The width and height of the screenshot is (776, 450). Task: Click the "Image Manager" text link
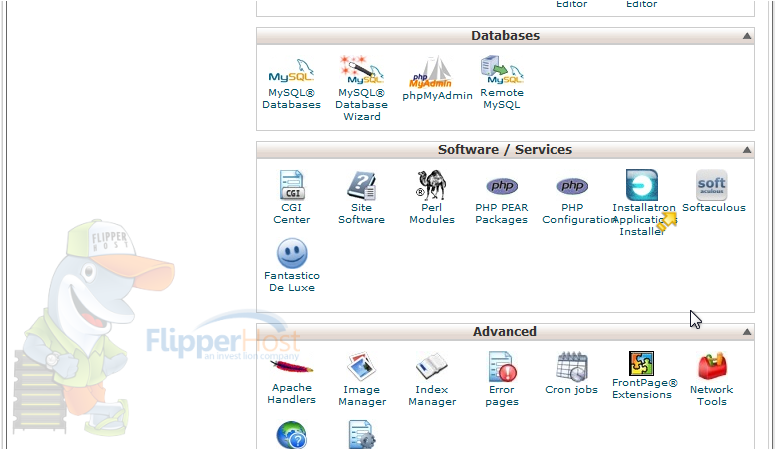[x=362, y=396]
